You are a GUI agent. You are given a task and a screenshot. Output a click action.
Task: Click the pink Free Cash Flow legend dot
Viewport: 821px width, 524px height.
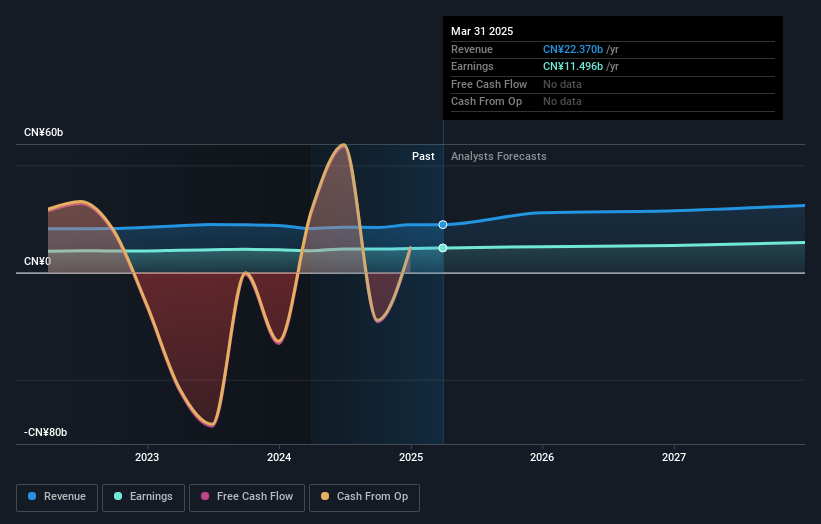205,496
